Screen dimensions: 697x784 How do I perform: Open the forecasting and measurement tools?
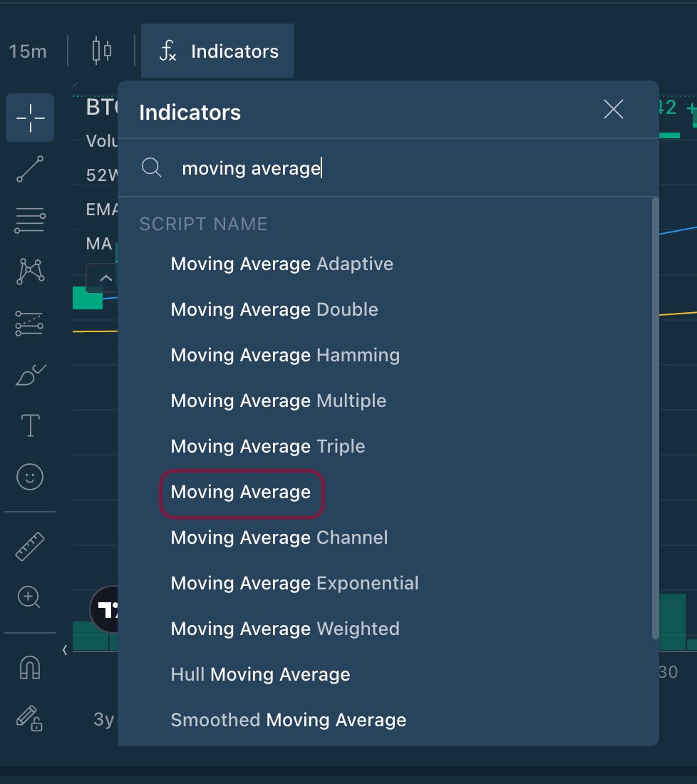pos(30,323)
